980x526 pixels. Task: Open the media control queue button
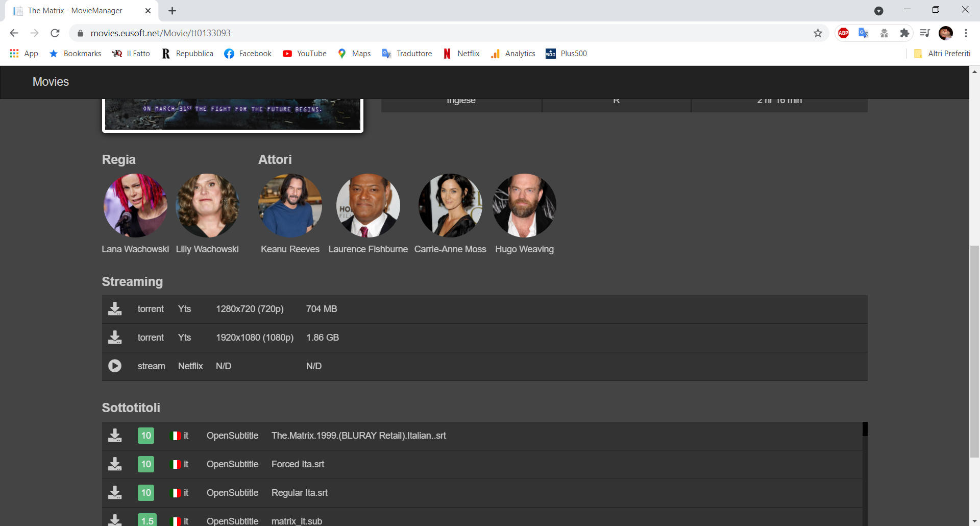pyautogui.click(x=925, y=33)
